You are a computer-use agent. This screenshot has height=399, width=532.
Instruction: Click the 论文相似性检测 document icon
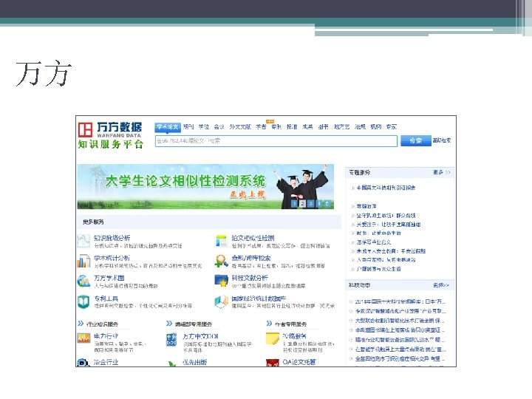[x=221, y=241]
